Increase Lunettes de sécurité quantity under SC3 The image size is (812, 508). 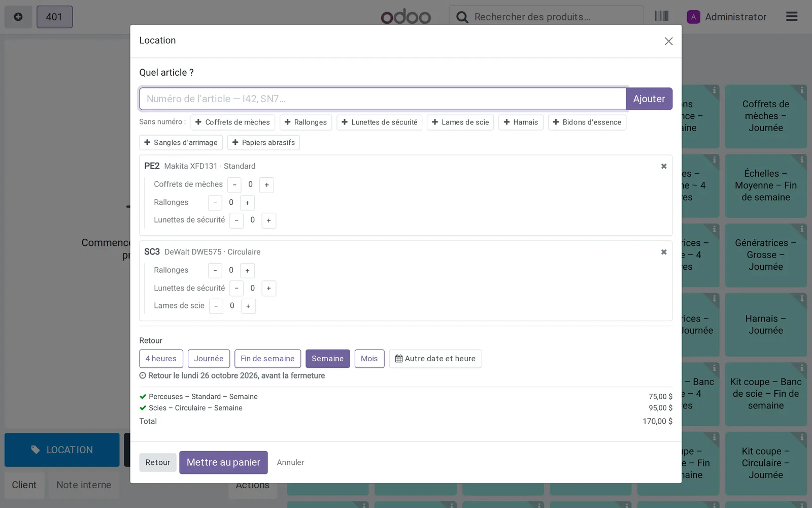click(269, 289)
